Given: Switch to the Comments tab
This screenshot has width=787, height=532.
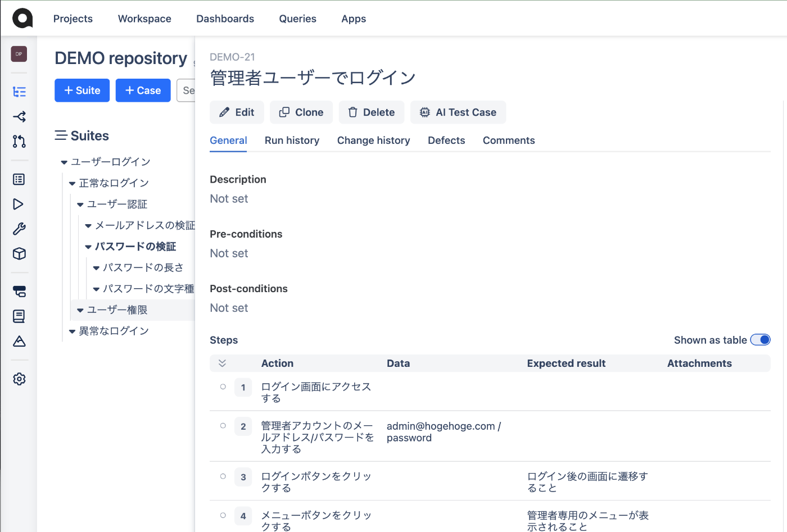Looking at the screenshot, I should (509, 140).
